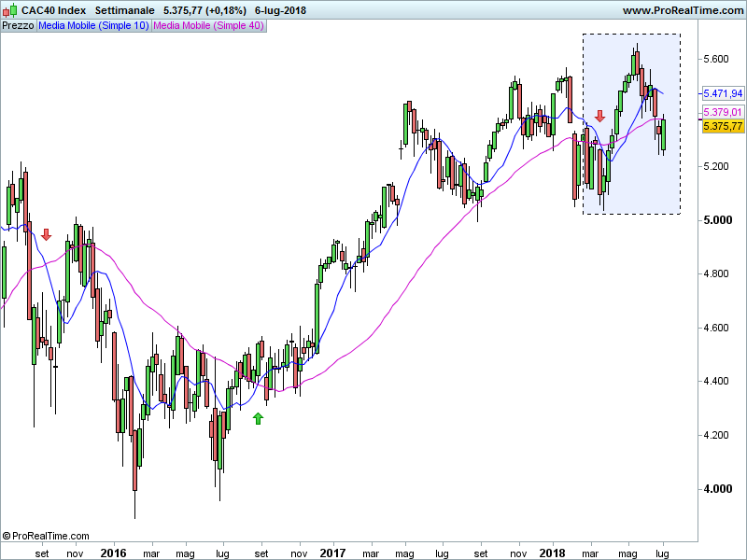Click the 'nov' label just before 2018
The height and width of the screenshot is (560, 747).
pyautogui.click(x=518, y=553)
